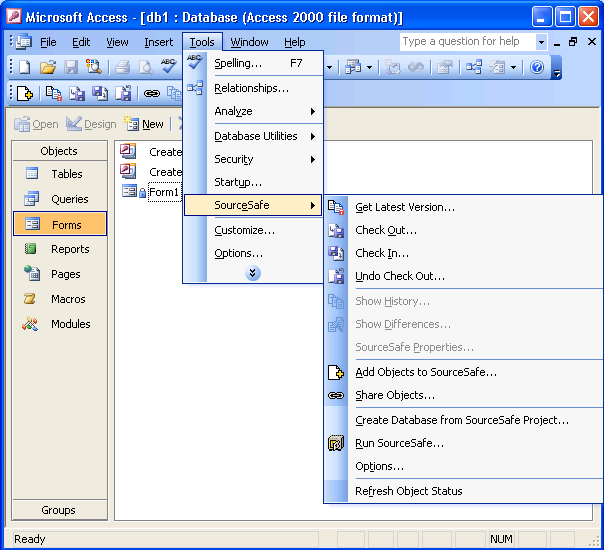604x550 pixels.
Task: Select Get Latest Version menu entry
Action: pyautogui.click(x=405, y=207)
